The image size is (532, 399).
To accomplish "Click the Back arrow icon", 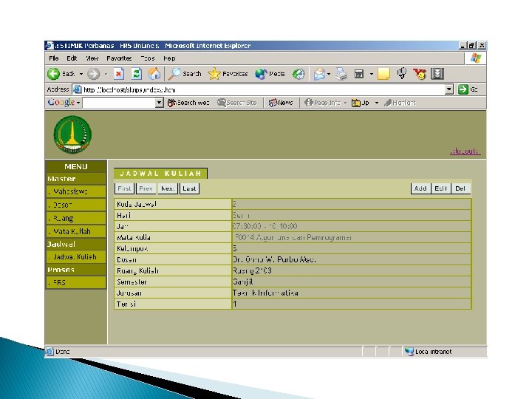I will 54,74.
